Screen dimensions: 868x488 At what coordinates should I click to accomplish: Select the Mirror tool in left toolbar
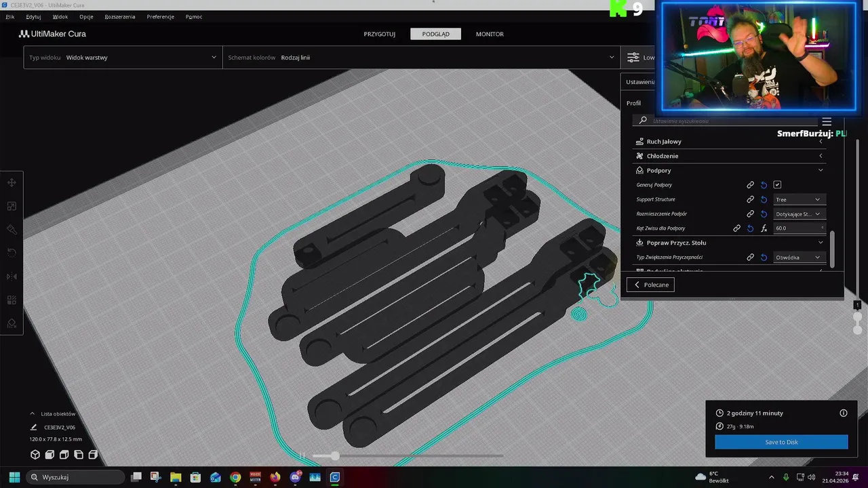click(12, 277)
